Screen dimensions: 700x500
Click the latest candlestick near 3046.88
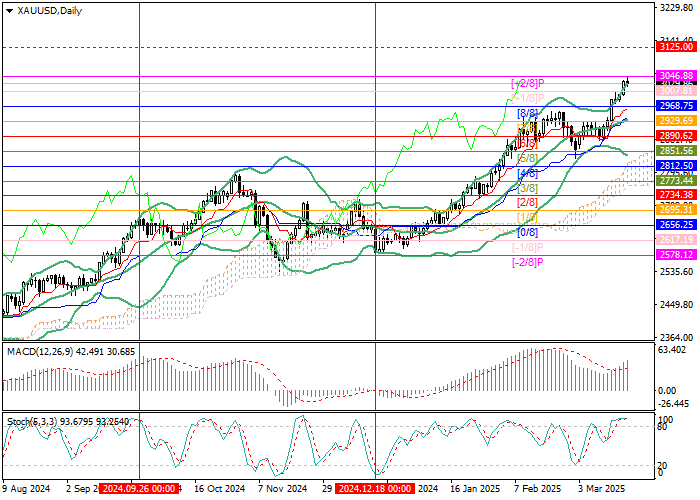click(627, 82)
